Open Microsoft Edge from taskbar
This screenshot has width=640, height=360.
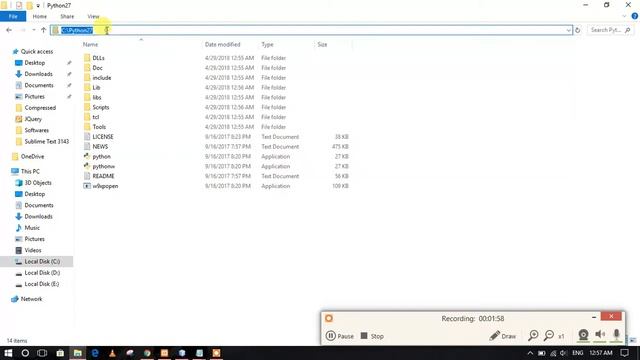click(95, 353)
